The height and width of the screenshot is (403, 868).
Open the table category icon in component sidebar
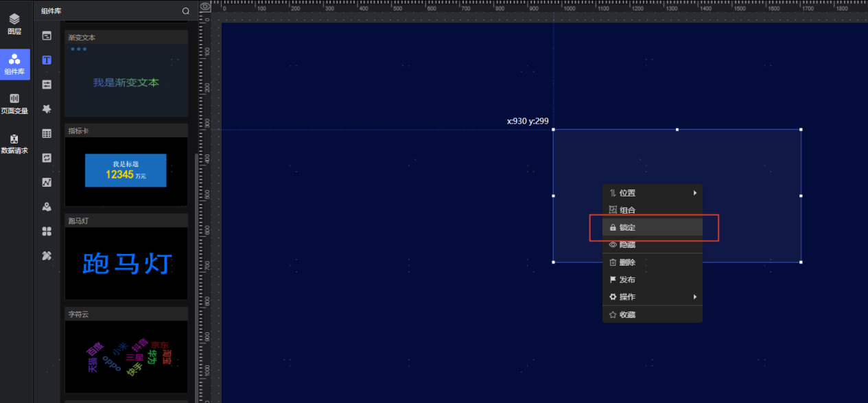pos(47,133)
